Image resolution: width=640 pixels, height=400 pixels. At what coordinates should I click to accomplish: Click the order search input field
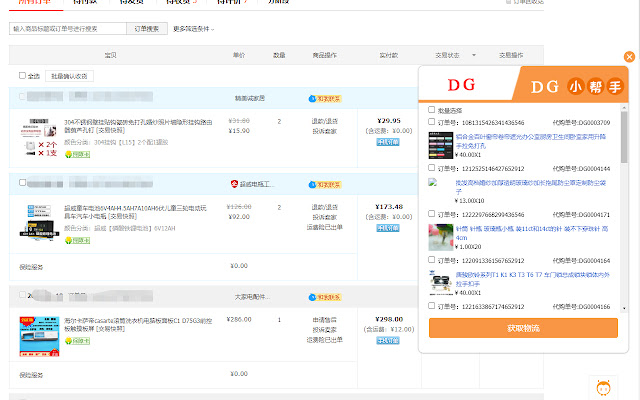pyautogui.click(x=68, y=29)
